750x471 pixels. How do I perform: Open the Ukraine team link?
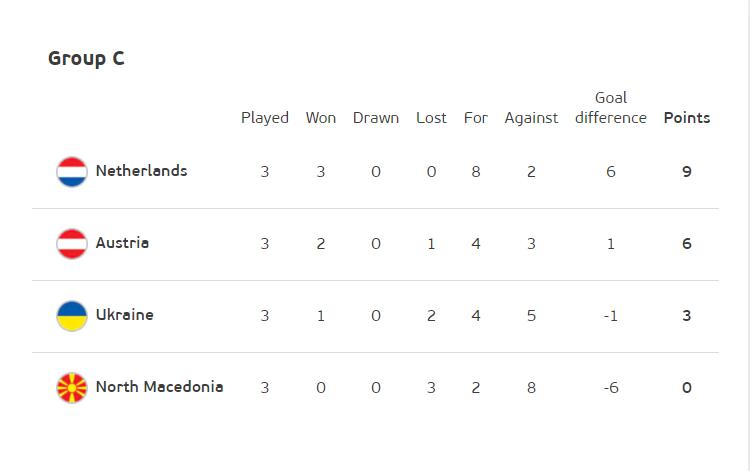point(125,315)
